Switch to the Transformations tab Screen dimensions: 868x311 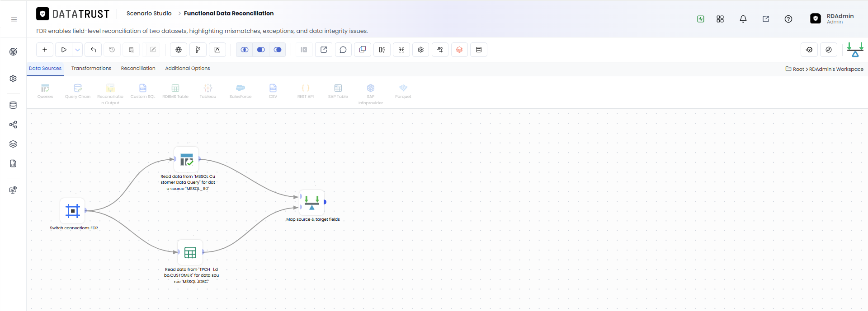click(x=91, y=69)
